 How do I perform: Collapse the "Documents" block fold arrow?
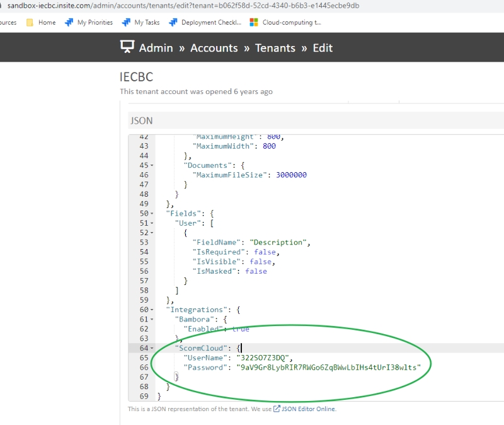coord(152,165)
